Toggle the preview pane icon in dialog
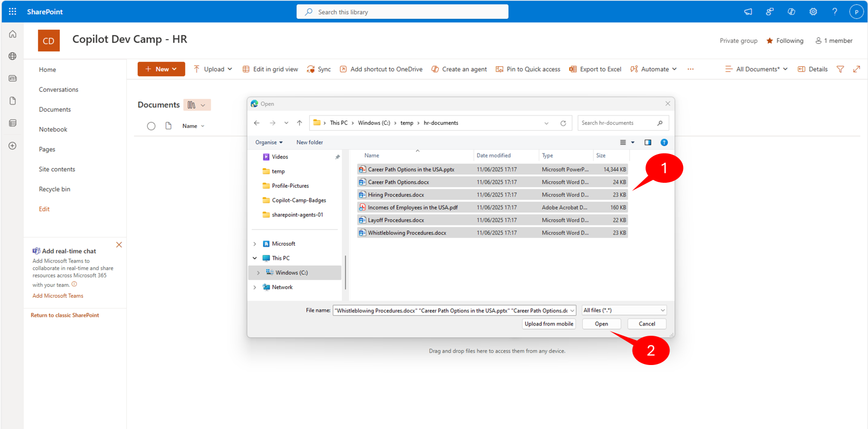Screen dimensions: 868x429 648,143
